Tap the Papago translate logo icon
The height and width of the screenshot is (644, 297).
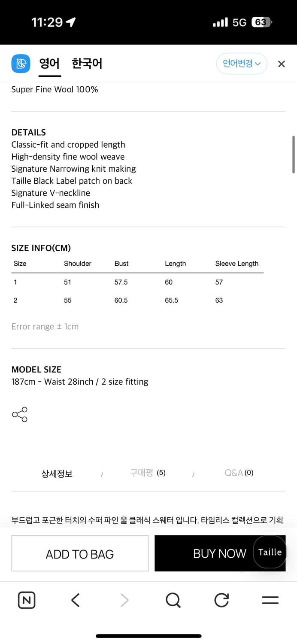[x=21, y=64]
